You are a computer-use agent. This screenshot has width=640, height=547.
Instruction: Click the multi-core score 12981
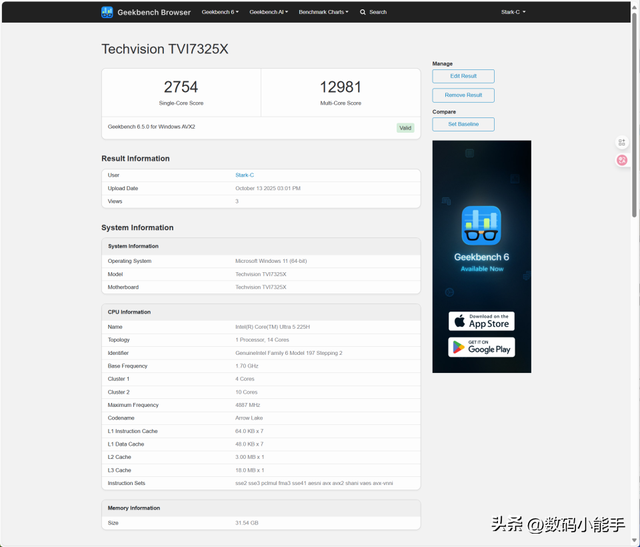point(340,87)
